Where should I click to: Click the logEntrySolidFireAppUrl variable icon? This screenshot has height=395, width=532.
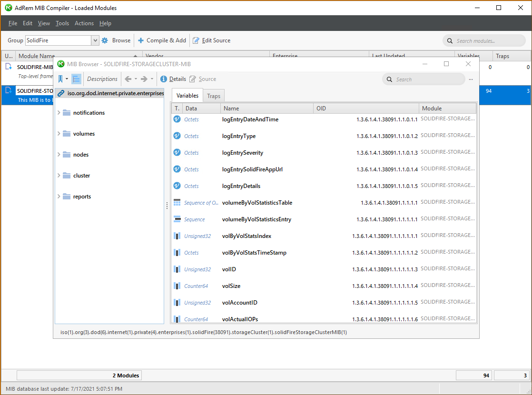[177, 169]
